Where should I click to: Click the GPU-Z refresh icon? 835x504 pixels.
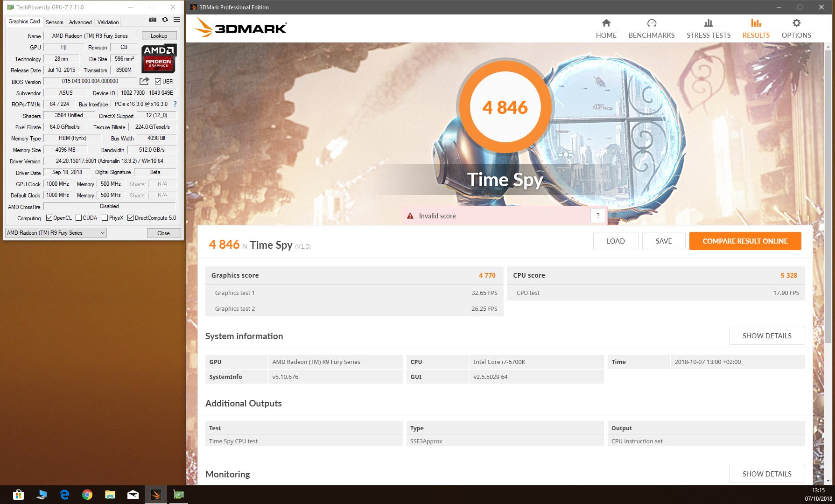click(165, 20)
